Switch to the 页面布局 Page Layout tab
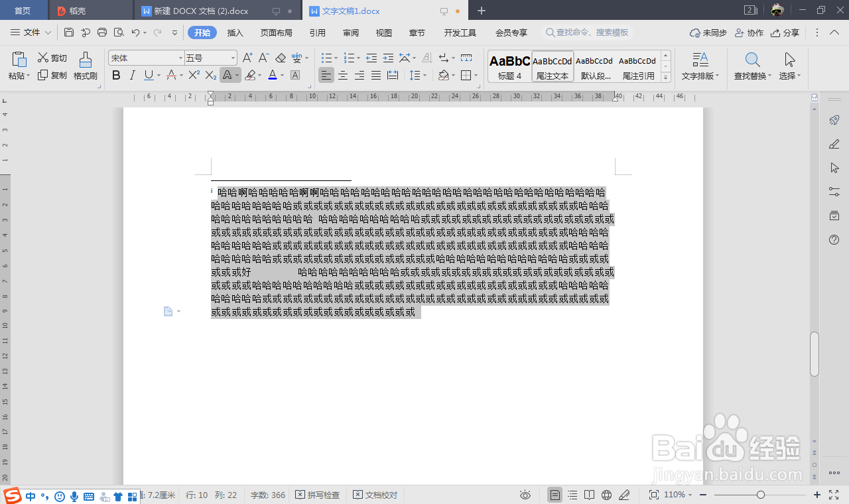Viewport: 849px width, 504px height. 277,32
